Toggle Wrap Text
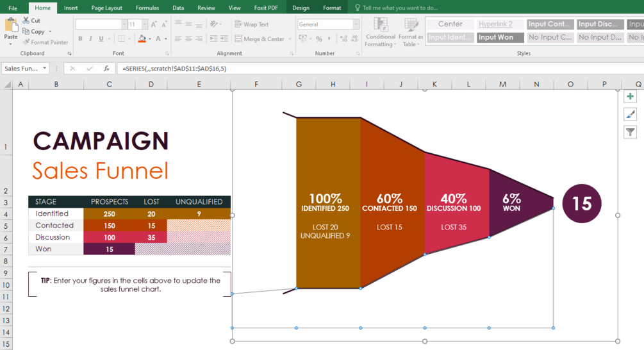Image resolution: width=644 pixels, height=350 pixels. click(x=251, y=24)
